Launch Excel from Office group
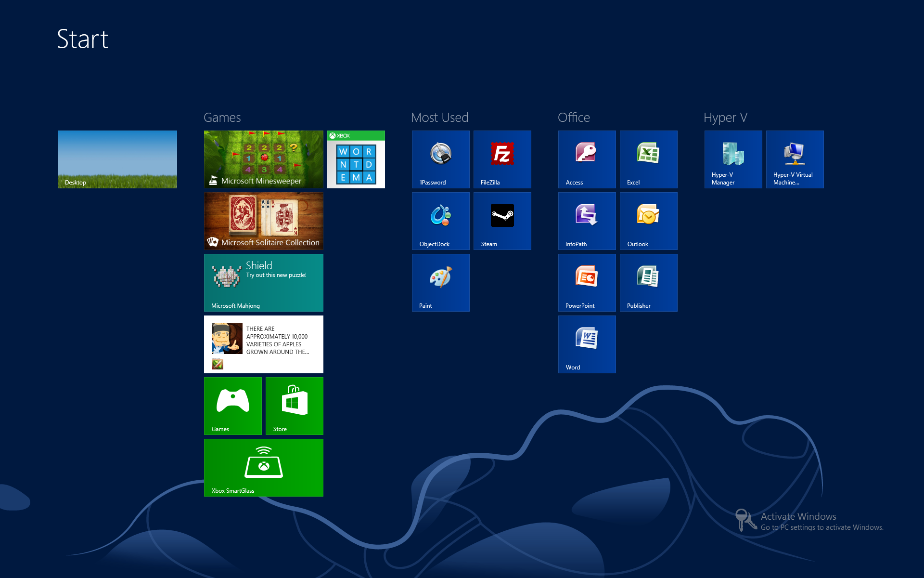This screenshot has height=578, width=924. tap(649, 159)
